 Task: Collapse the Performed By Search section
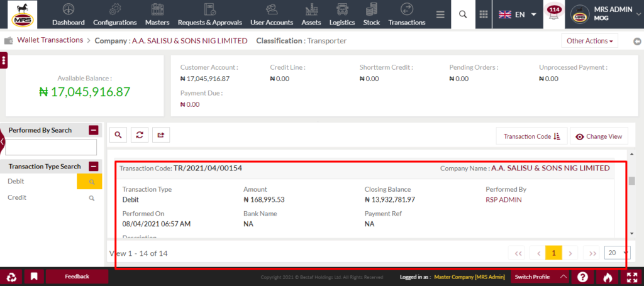click(x=94, y=130)
